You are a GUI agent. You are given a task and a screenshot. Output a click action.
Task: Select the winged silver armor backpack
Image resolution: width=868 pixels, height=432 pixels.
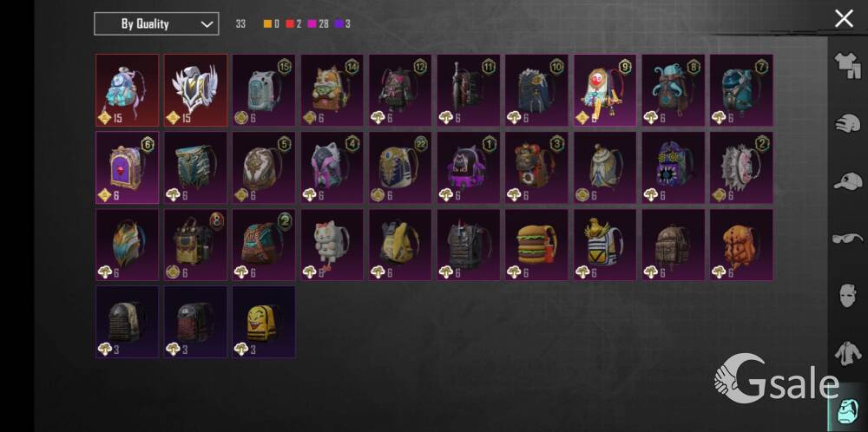(x=194, y=89)
